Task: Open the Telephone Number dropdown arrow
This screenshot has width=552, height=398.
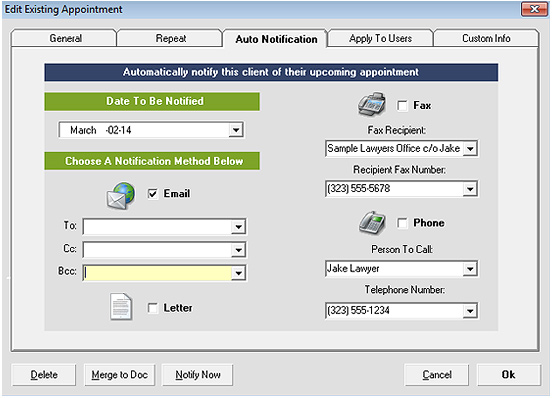Action: coord(470,311)
